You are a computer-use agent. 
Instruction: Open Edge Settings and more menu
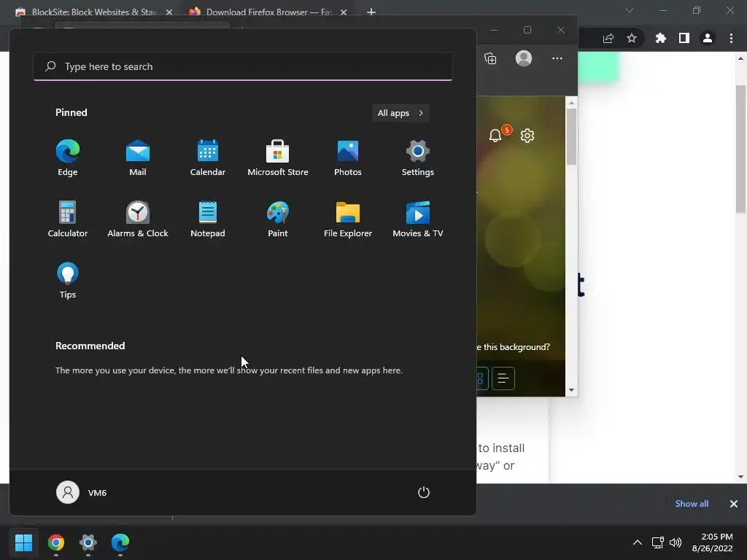coord(557,58)
